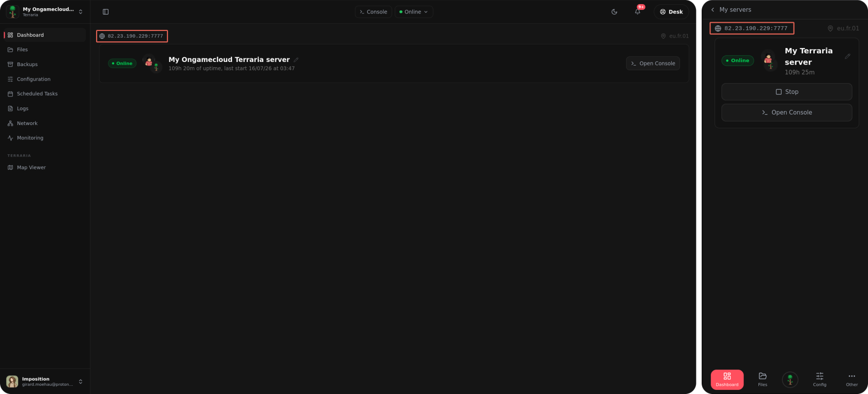
Task: Edit the My Terraria server name pencil
Action: click(x=847, y=56)
